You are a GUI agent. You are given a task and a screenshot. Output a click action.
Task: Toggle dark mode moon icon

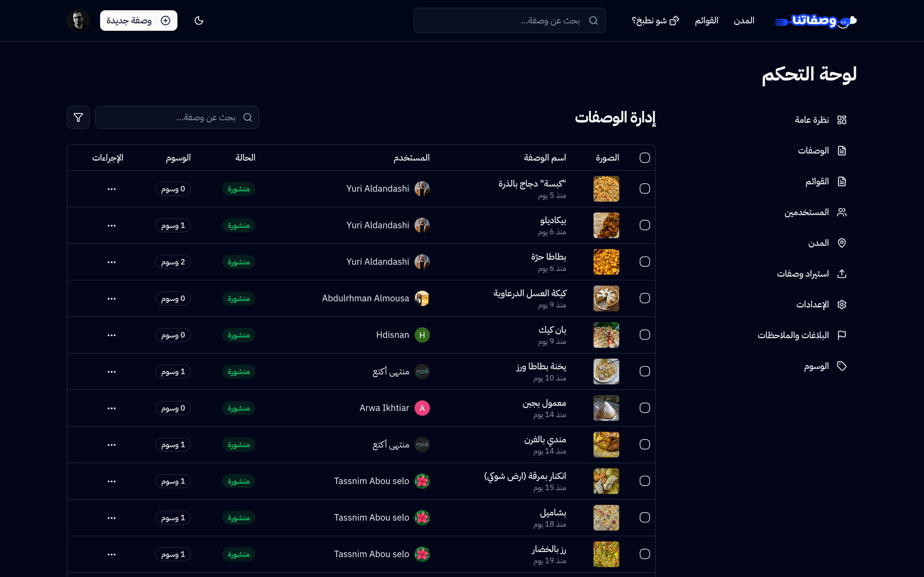point(199,21)
